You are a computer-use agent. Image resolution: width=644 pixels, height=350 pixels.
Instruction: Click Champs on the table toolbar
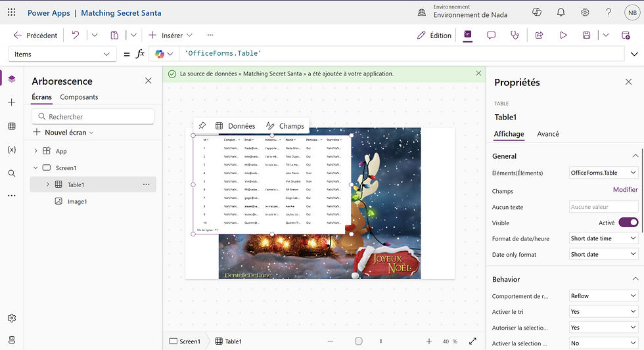click(285, 126)
